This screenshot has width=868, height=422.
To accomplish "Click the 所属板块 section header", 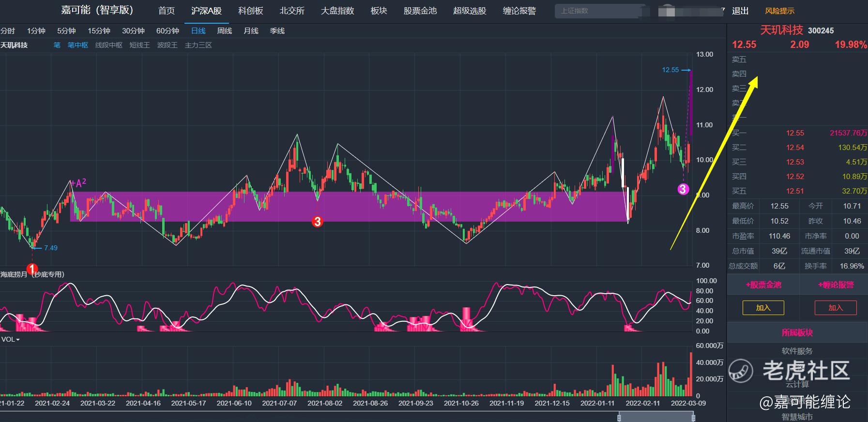I will click(x=797, y=332).
